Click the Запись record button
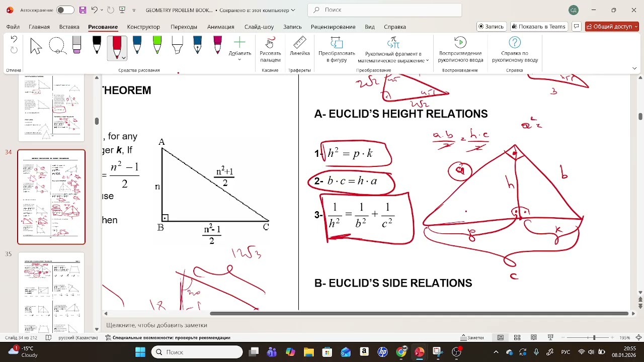This screenshot has height=362, width=644. click(x=491, y=27)
